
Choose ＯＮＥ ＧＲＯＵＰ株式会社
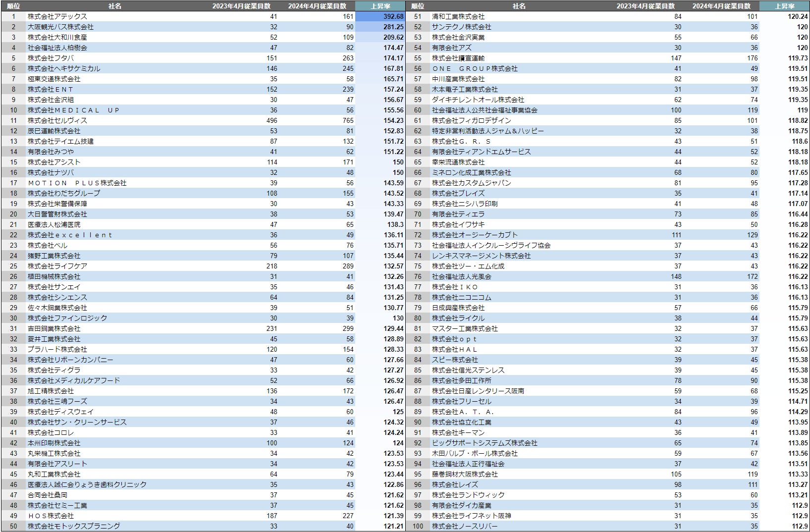coord(475,68)
